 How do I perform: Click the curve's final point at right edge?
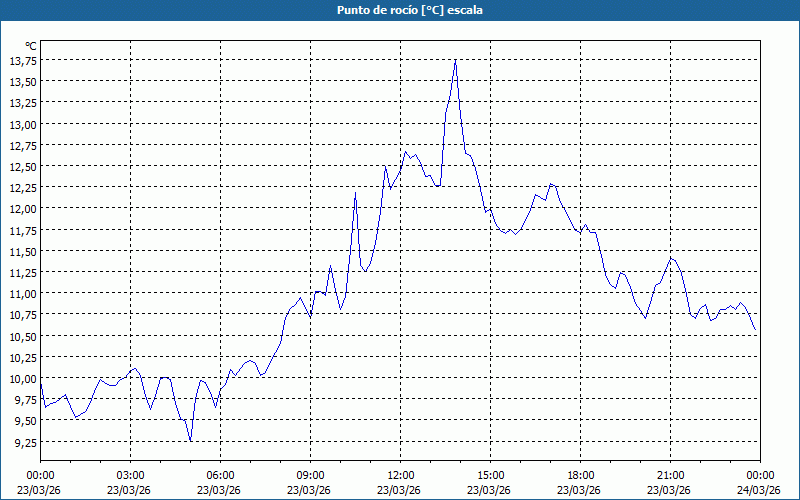[x=756, y=331]
